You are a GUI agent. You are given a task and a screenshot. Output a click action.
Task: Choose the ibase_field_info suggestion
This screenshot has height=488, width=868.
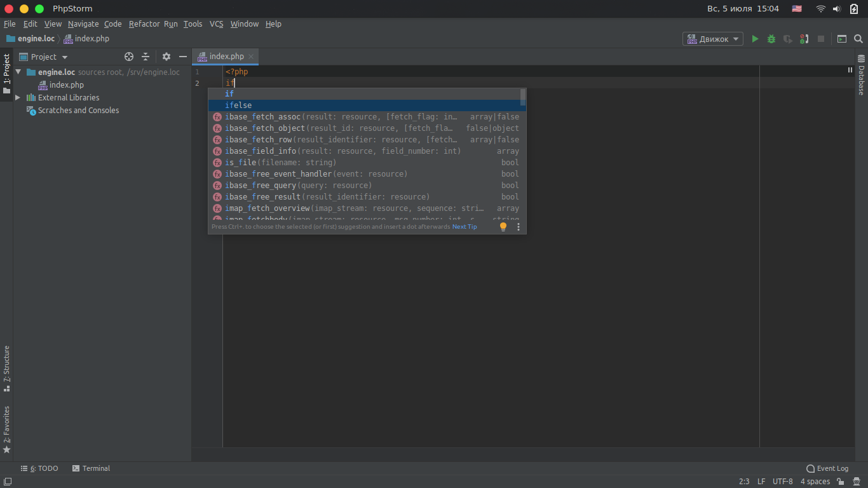point(364,151)
